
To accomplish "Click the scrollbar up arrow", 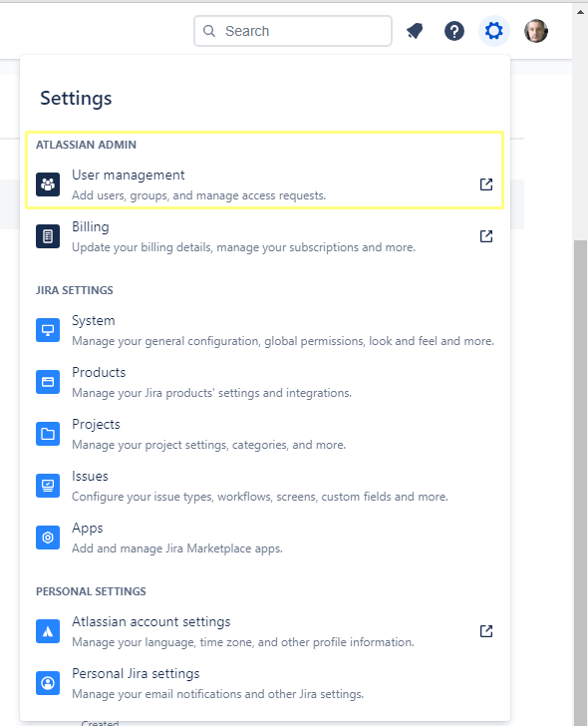I will (x=580, y=12).
